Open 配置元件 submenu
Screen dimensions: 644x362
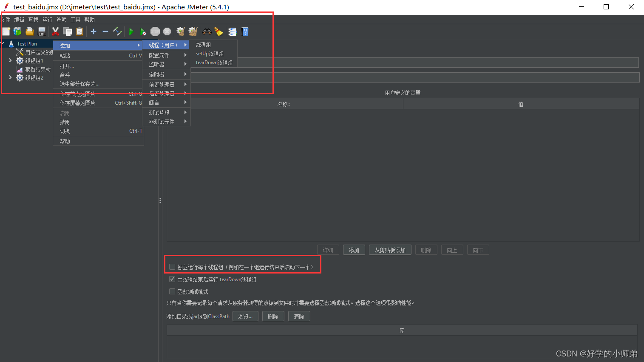(x=167, y=55)
